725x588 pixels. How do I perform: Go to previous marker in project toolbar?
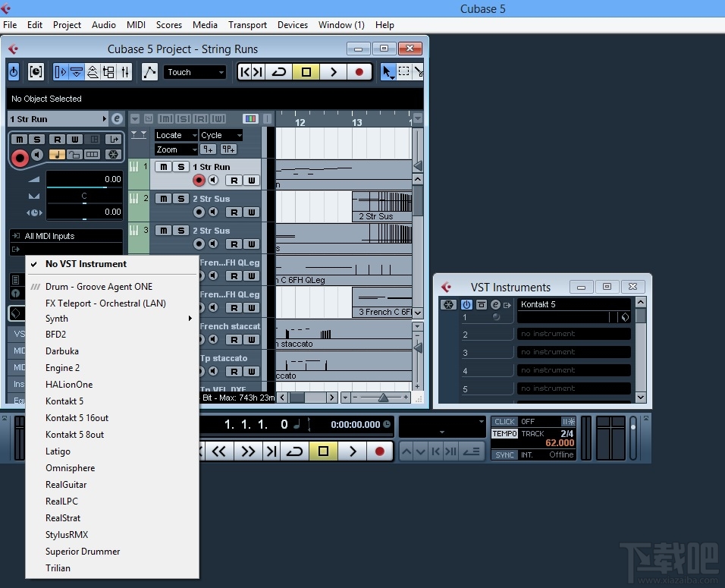click(x=245, y=72)
